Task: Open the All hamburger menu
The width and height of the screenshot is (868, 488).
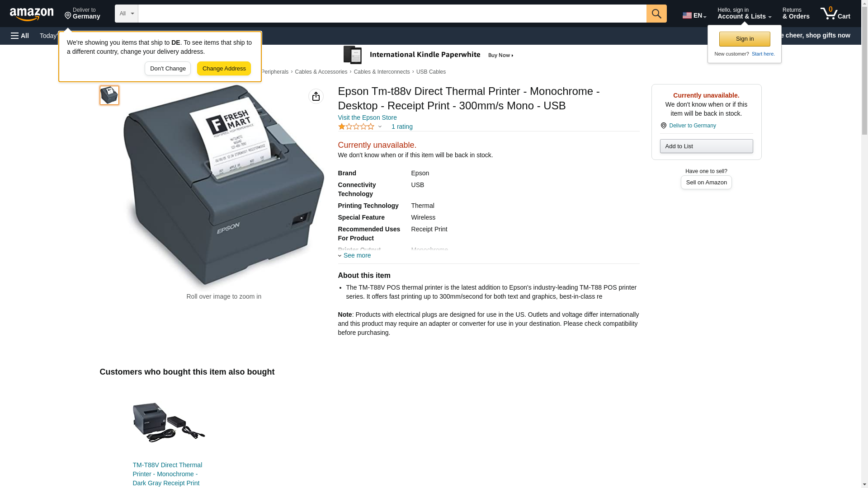Action: 20,36
